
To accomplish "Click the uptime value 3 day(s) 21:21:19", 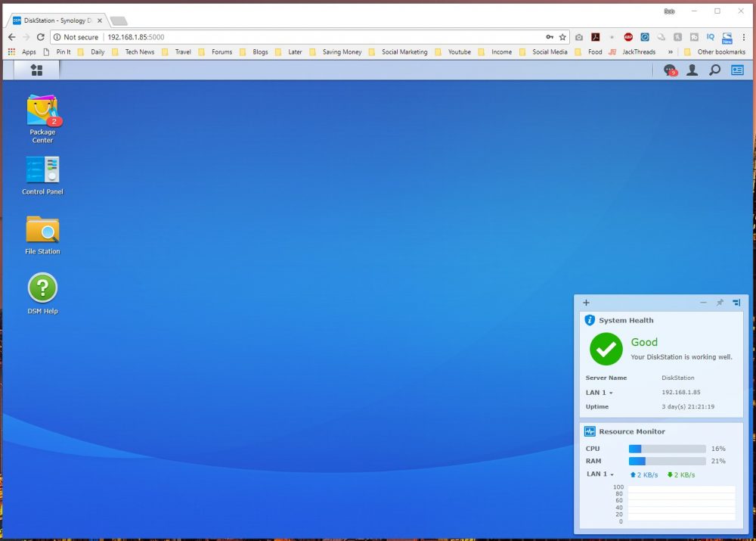I will 688,406.
